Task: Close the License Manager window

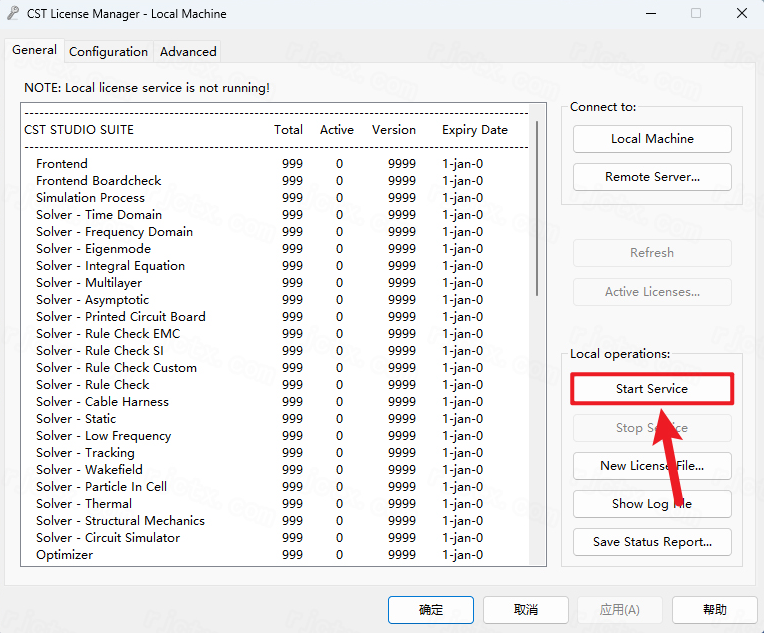Action: [x=741, y=14]
